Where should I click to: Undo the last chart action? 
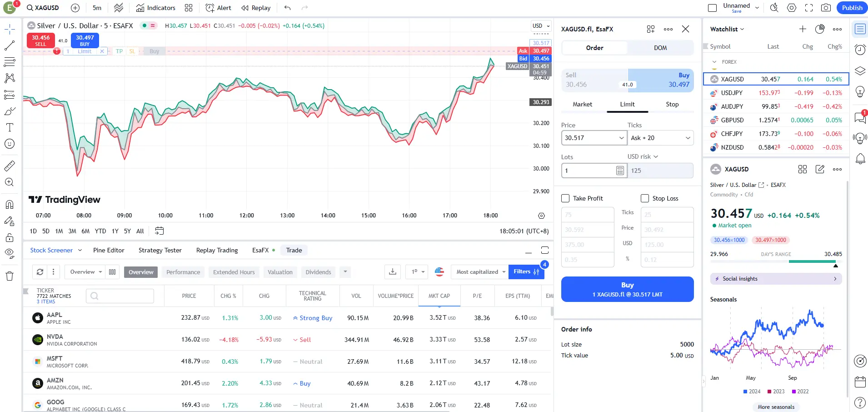[x=287, y=8]
